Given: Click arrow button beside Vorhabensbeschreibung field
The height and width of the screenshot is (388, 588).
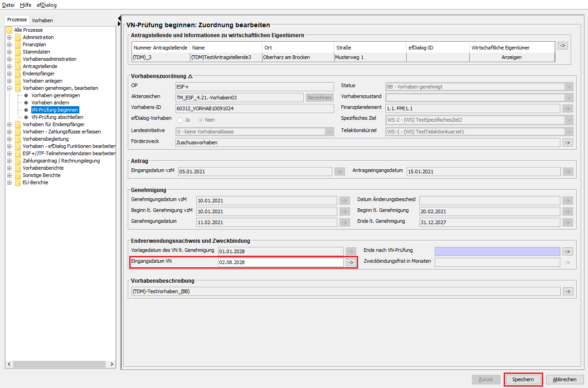Looking at the screenshot, I should [x=568, y=291].
